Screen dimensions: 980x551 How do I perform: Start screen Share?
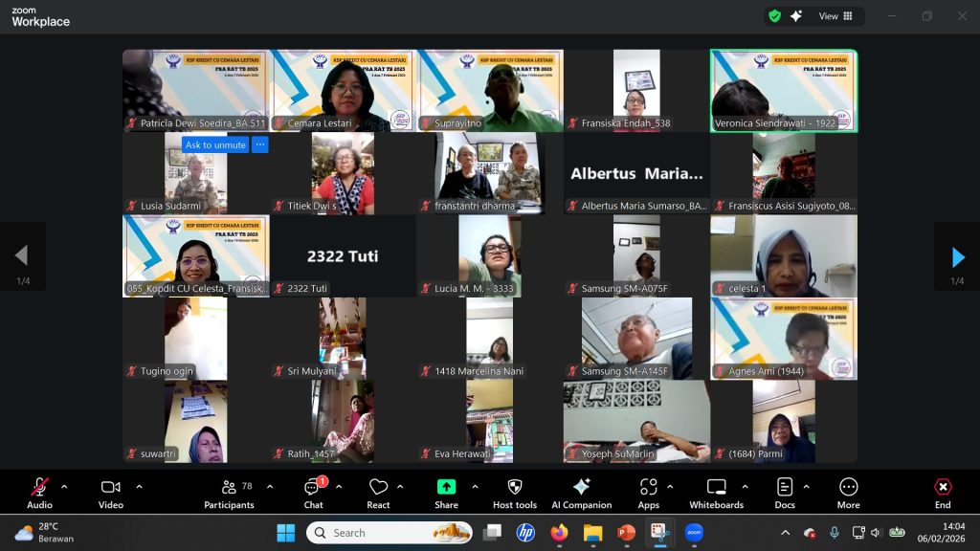446,493
